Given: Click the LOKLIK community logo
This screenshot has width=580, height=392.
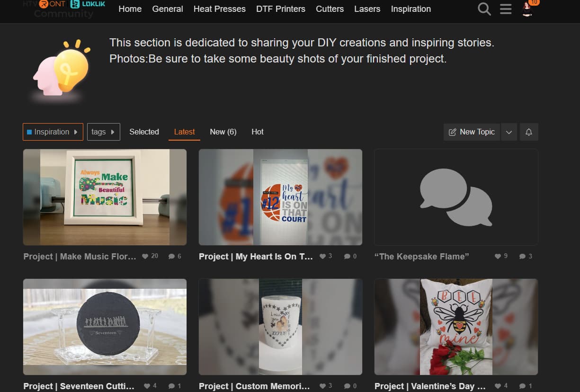Looking at the screenshot, I should point(88,4).
